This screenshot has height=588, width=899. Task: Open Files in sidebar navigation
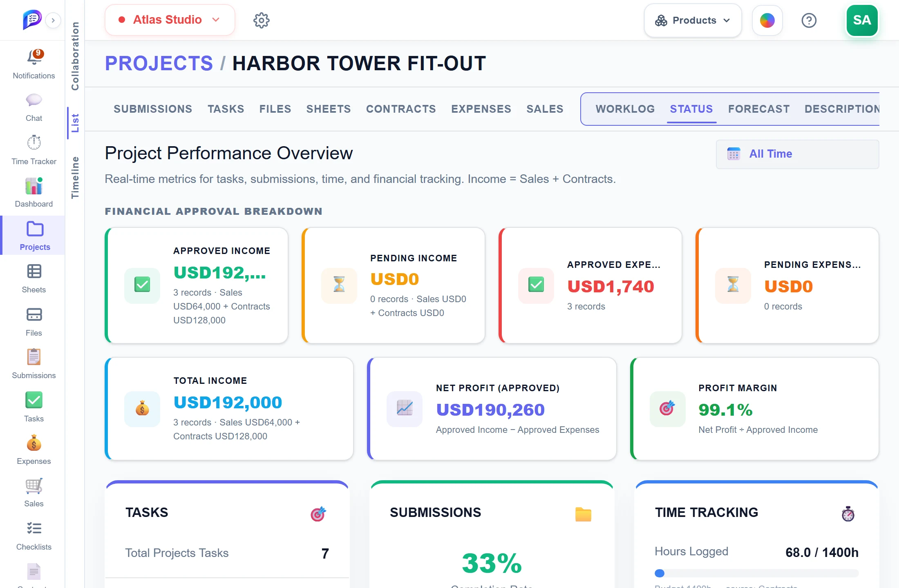click(x=34, y=322)
